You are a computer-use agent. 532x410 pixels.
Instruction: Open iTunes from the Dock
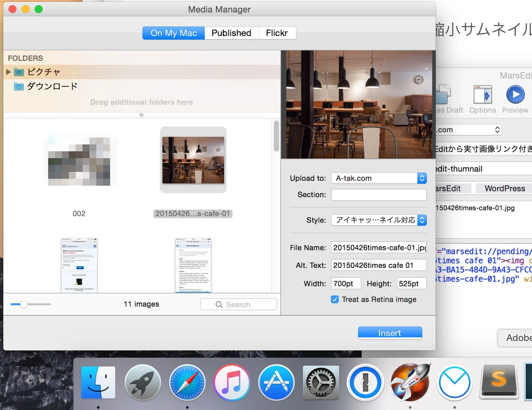tap(231, 382)
